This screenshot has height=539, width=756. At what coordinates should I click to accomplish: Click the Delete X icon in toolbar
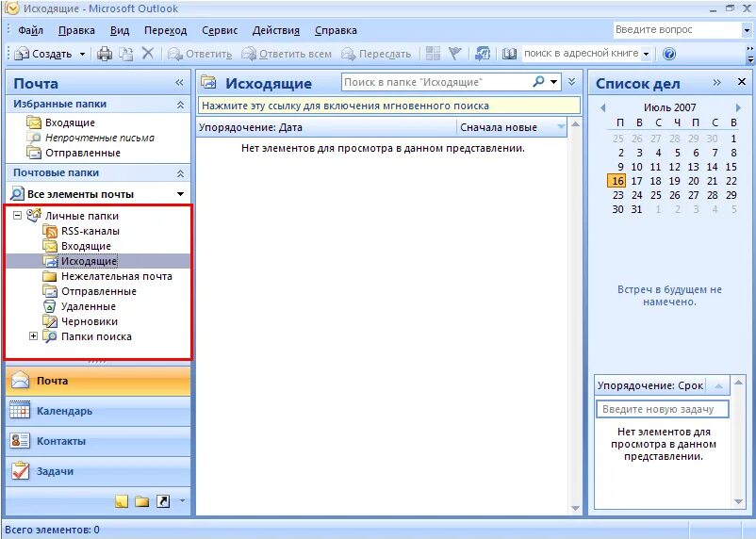148,53
